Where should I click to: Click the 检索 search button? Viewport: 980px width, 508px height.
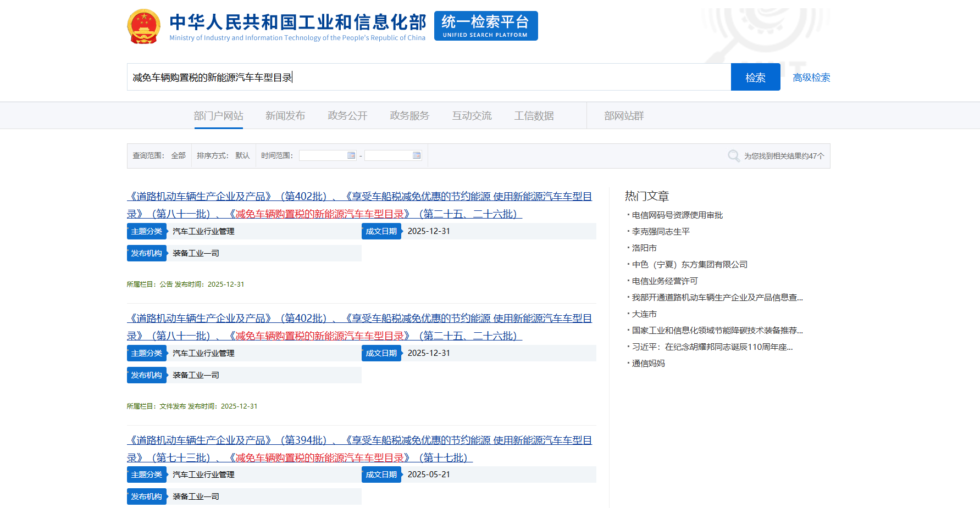(x=755, y=77)
